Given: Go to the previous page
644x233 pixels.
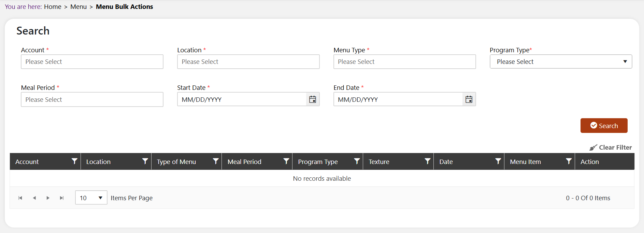Looking at the screenshot, I should pos(34,198).
